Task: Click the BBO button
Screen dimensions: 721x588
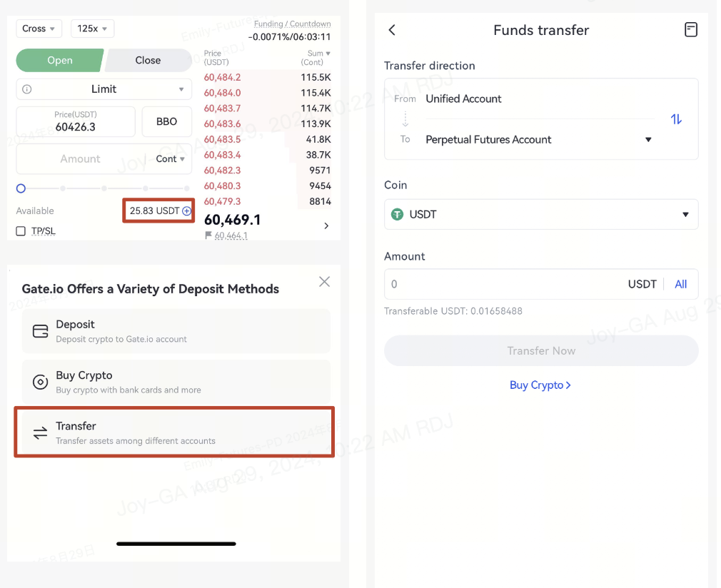Action: click(166, 121)
